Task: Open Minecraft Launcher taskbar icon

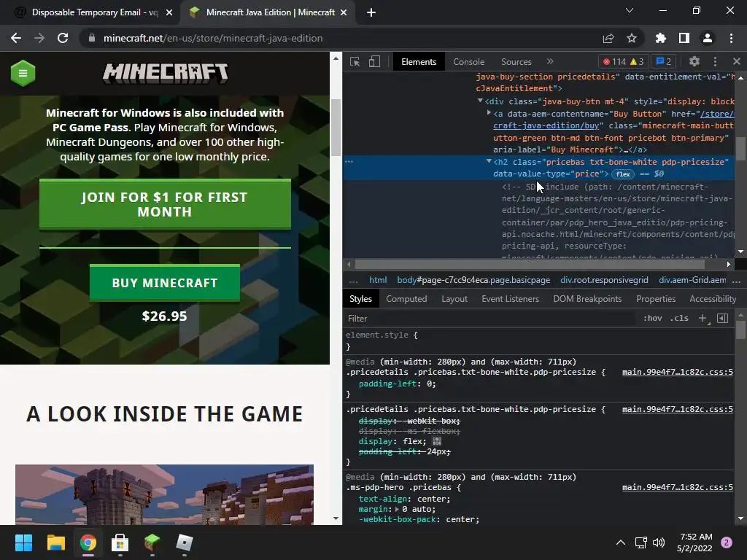Action: (152, 542)
